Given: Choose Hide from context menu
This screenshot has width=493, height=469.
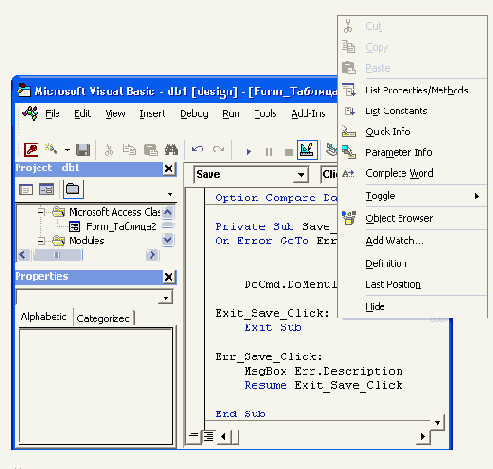Looking at the screenshot, I should pos(412,307).
